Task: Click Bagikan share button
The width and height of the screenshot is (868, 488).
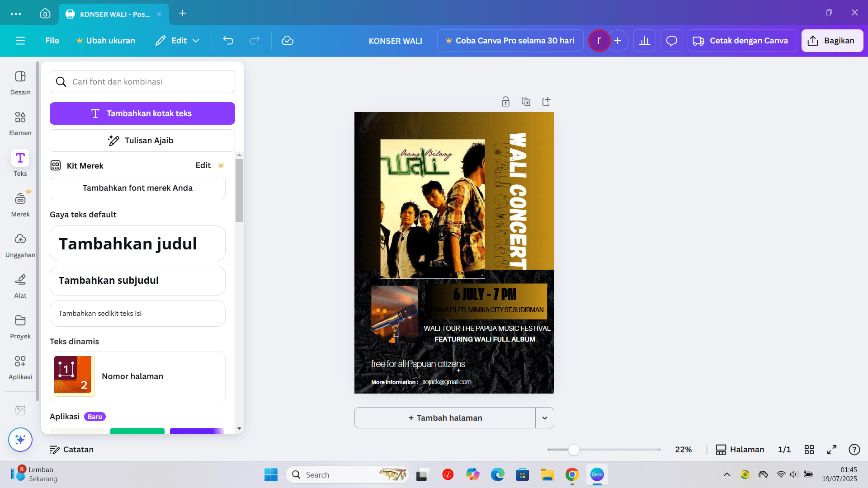Action: click(832, 41)
